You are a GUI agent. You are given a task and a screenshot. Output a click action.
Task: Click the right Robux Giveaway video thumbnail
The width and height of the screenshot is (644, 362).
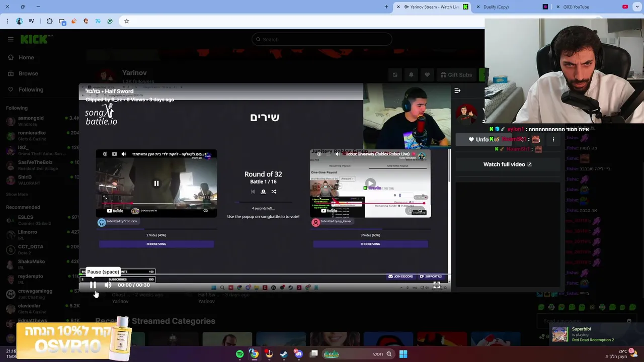click(x=370, y=184)
